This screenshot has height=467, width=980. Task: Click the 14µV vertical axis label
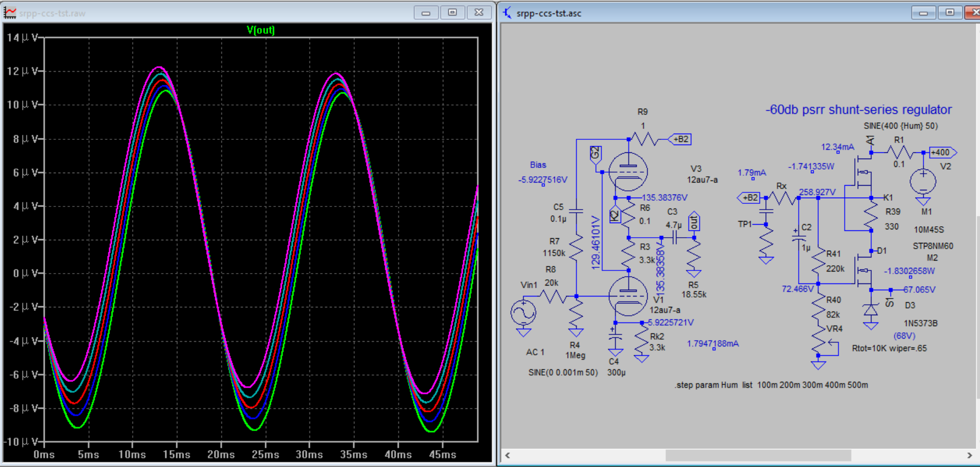[x=22, y=38]
